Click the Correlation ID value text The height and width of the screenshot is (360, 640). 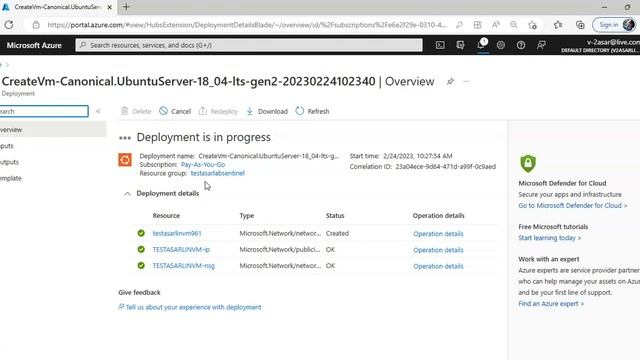(x=445, y=167)
